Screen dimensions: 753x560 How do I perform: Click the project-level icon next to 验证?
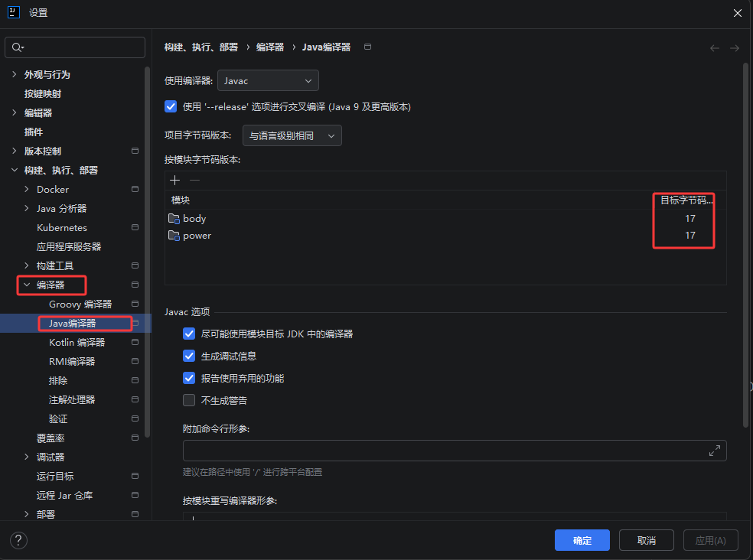coord(135,418)
